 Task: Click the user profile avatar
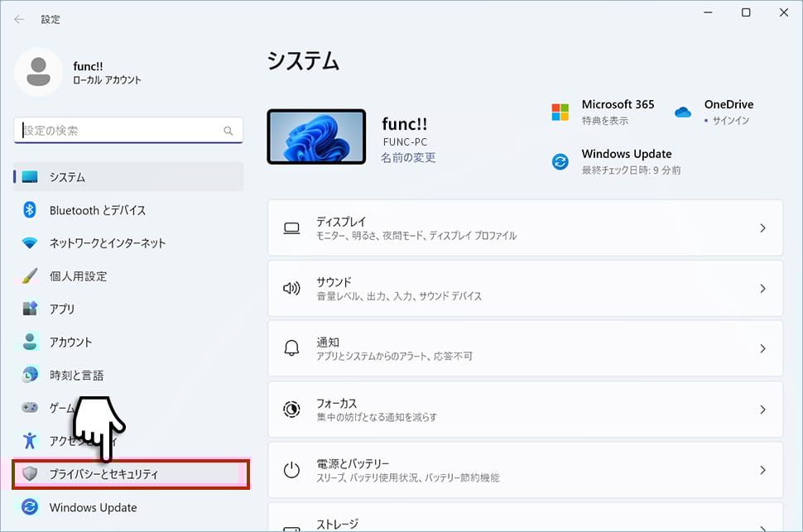pyautogui.click(x=38, y=72)
